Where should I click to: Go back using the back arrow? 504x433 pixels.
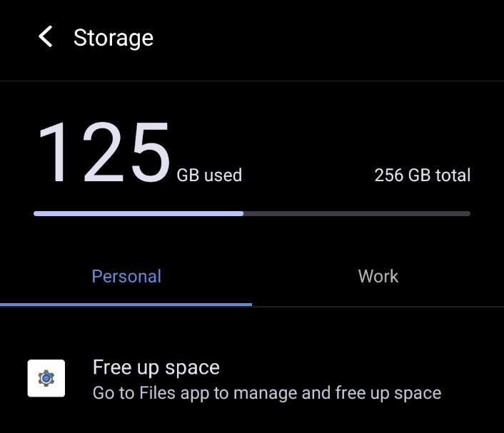[x=46, y=37]
